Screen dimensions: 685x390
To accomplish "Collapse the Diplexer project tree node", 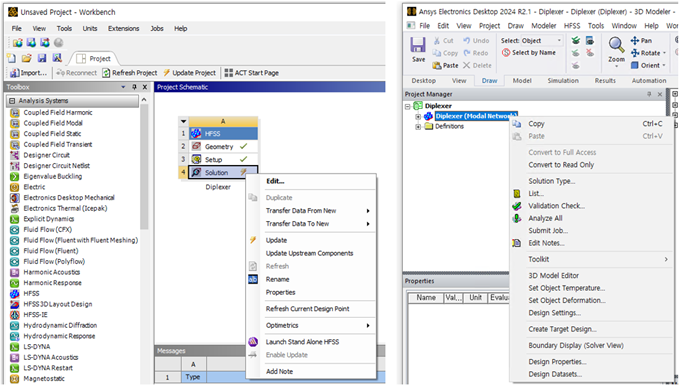I will pyautogui.click(x=408, y=106).
